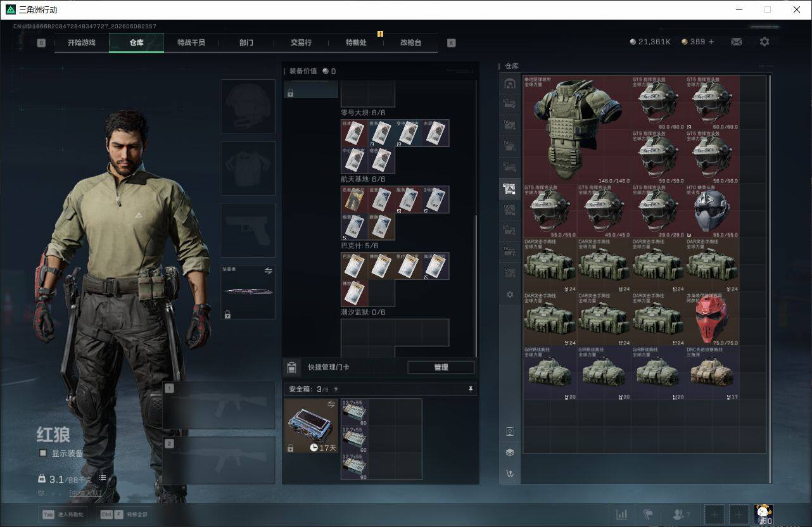Go to the 部门 tab
812x527 pixels.
246,42
